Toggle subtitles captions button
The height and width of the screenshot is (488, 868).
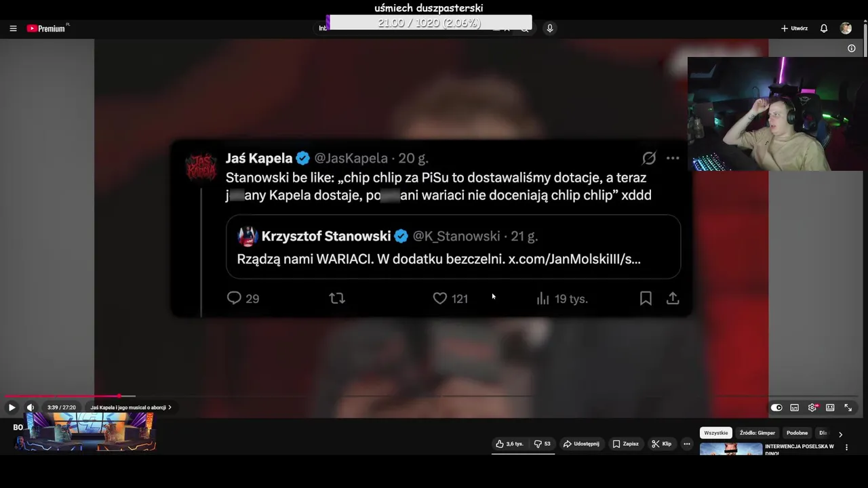(x=794, y=407)
